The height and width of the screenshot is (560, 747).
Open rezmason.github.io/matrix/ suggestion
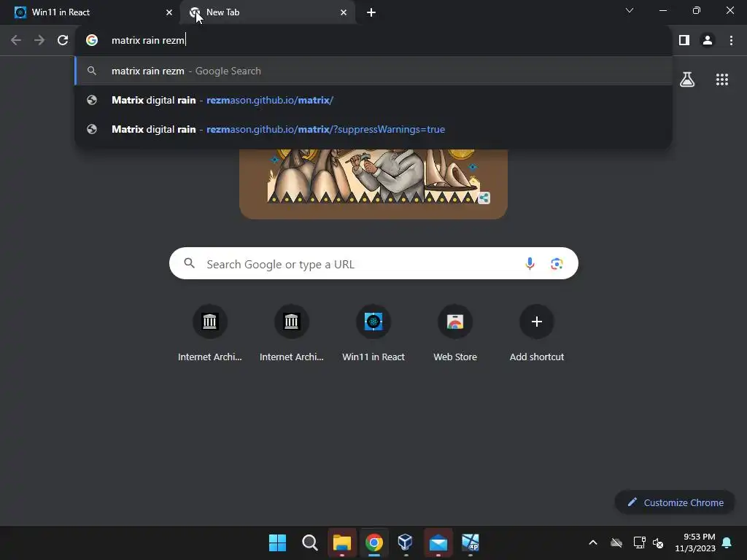(373, 100)
